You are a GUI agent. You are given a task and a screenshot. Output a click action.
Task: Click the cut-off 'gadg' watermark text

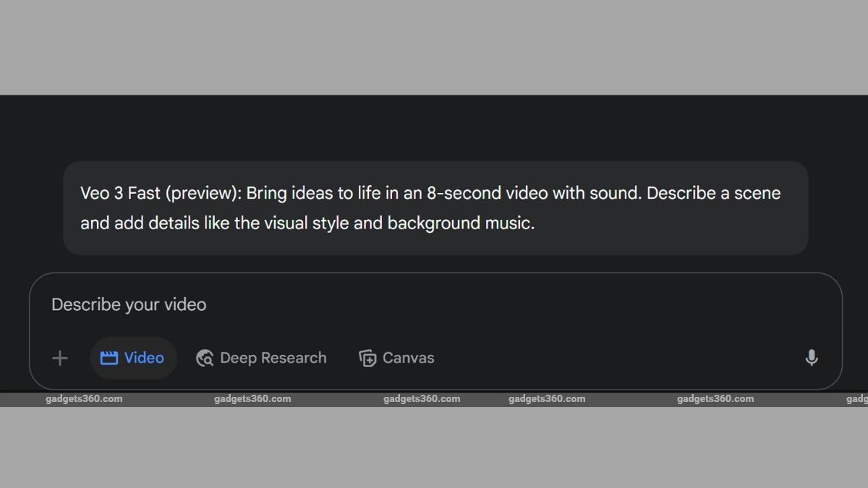coord(856,399)
